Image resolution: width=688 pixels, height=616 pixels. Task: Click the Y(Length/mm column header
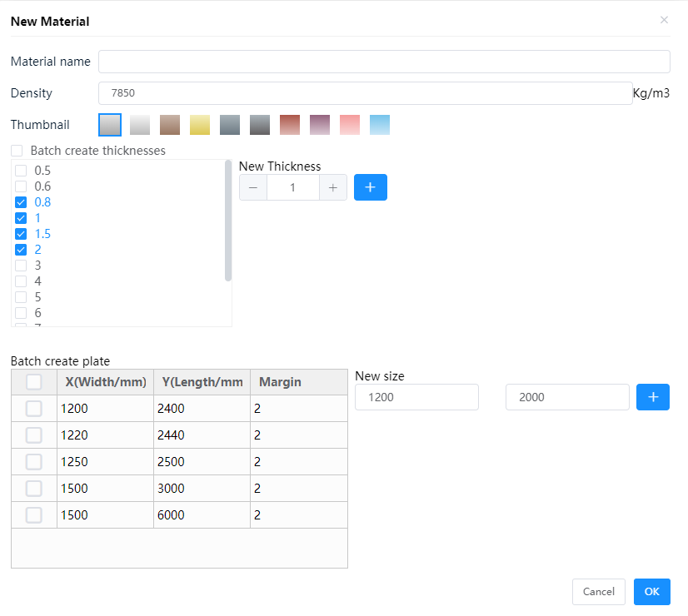coord(202,382)
